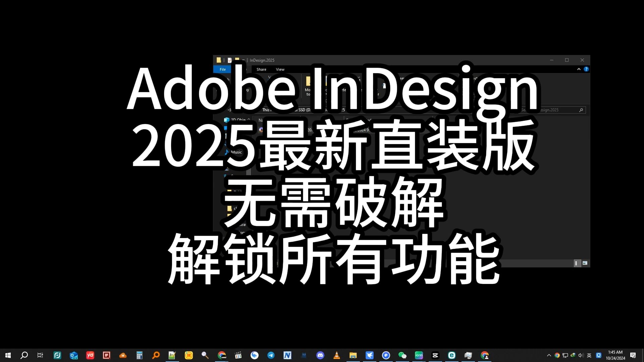644x362 pixels.
Task: Expand the Explorer ribbon with chevron
Action: 579,69
